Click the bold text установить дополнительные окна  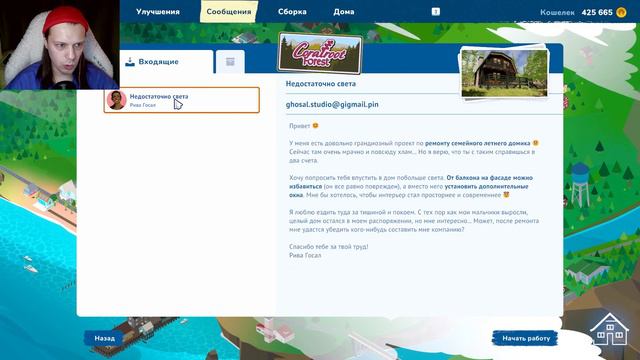click(409, 191)
